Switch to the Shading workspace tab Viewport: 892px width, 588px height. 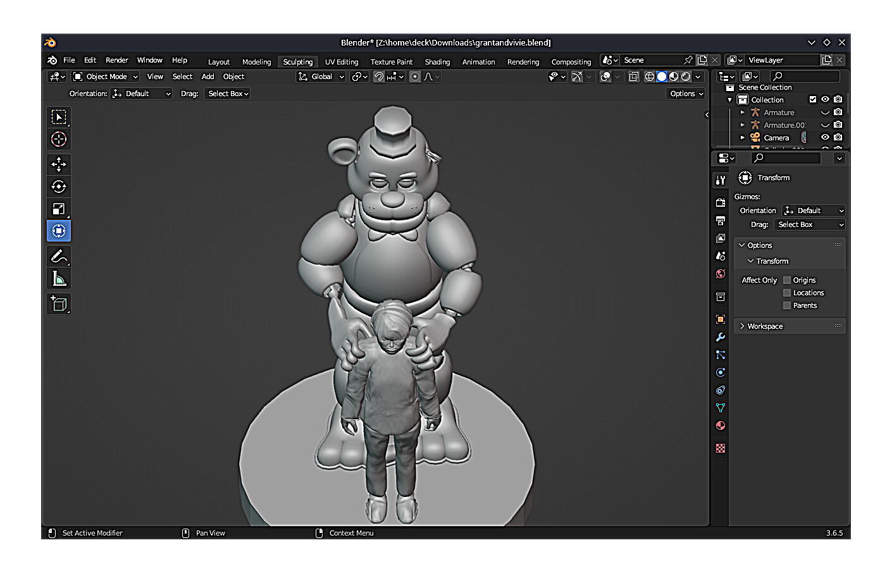(437, 62)
